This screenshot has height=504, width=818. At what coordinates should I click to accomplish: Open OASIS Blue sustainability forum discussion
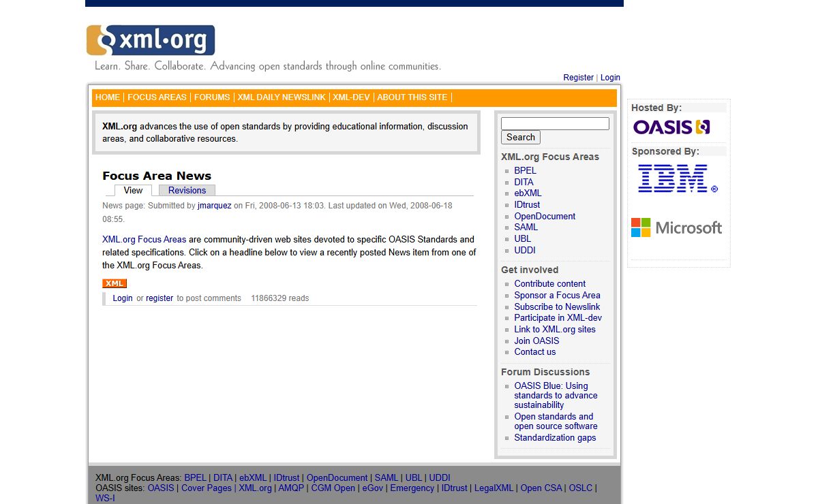(556, 395)
